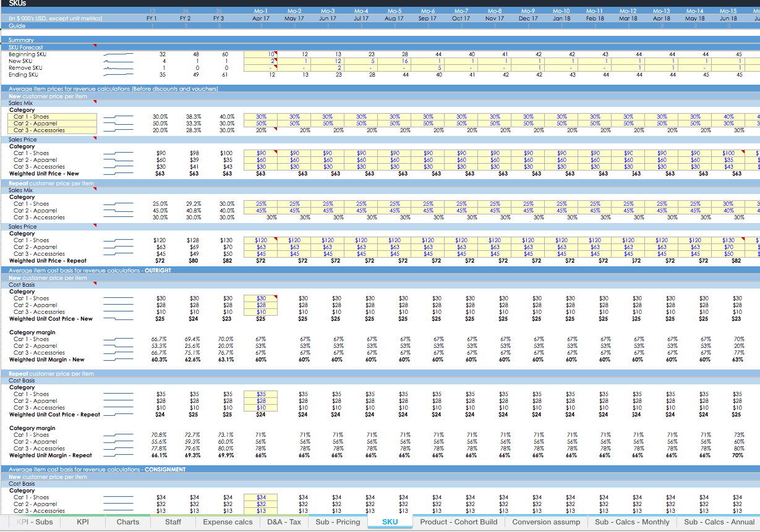Open the Product - Cohort Build tab
Screen dimensions: 760x532
tap(459, 522)
